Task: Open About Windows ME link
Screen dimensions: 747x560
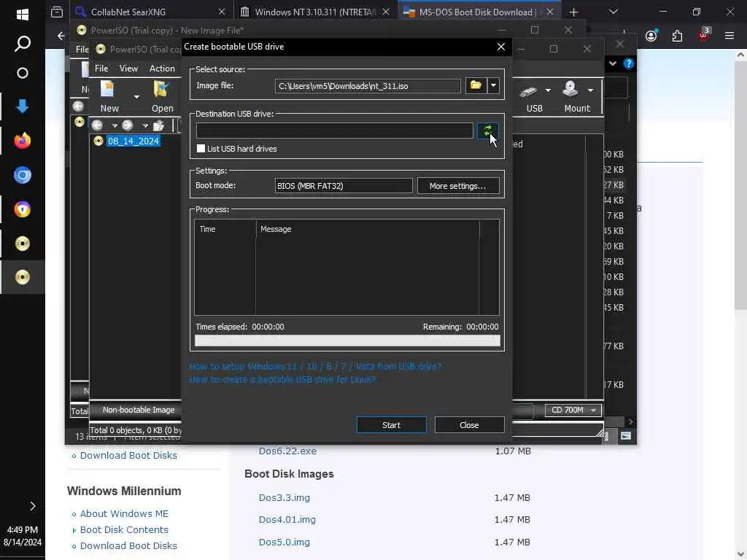Action: coord(124,514)
